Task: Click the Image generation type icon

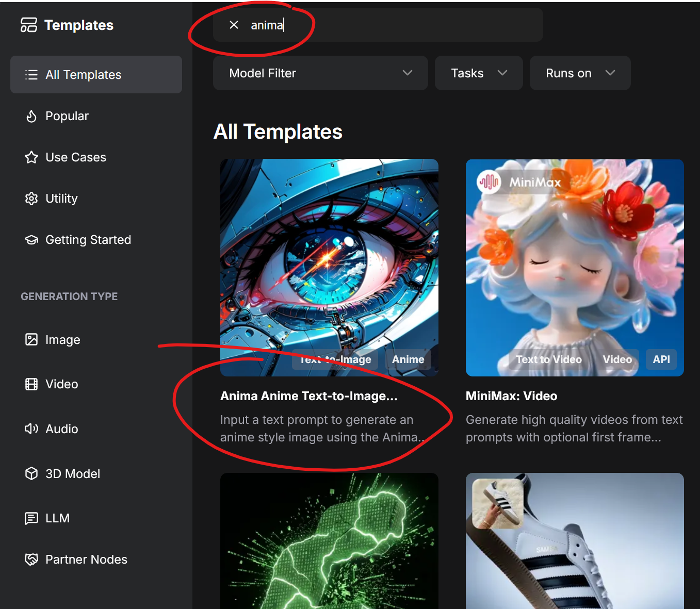Action: [31, 339]
